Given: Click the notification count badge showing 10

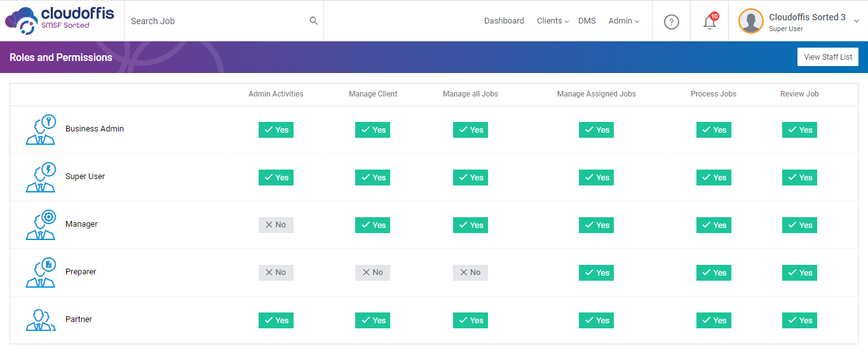Looking at the screenshot, I should pyautogui.click(x=714, y=16).
